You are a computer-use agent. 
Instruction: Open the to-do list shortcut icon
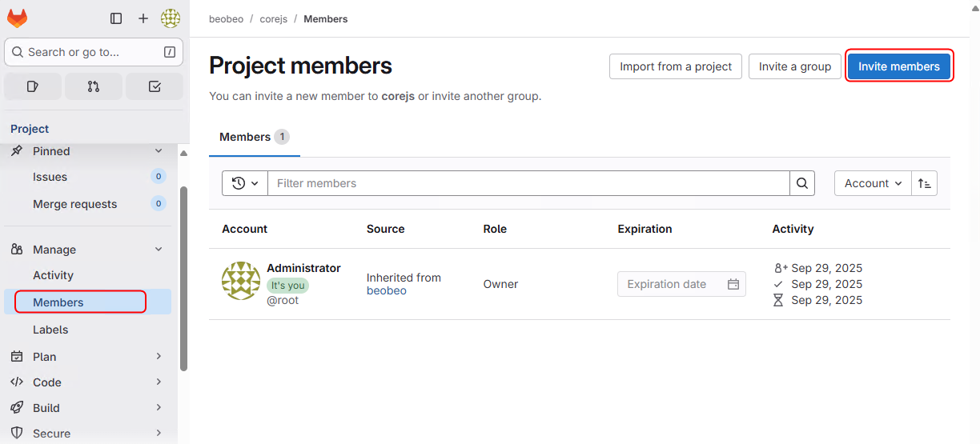click(155, 86)
